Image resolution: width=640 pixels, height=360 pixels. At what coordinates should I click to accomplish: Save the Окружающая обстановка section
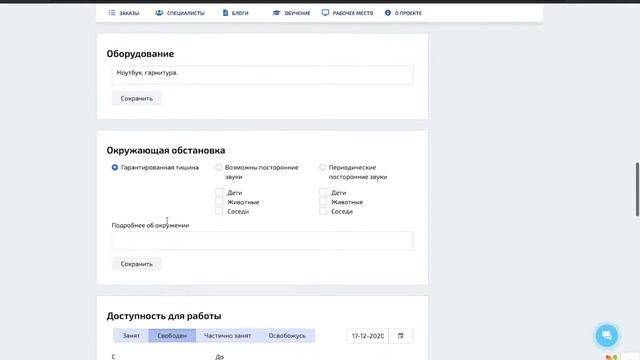(137, 264)
